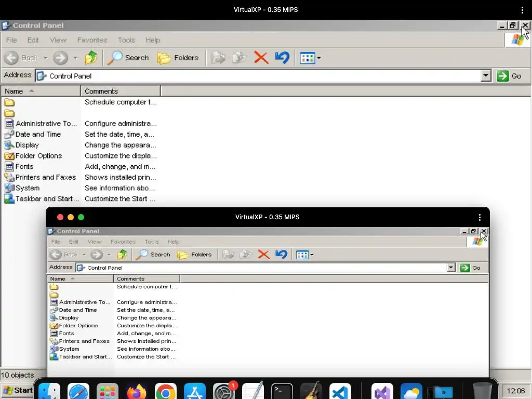
Task: Go up one folder in front VirtualXP window
Action: (x=122, y=254)
